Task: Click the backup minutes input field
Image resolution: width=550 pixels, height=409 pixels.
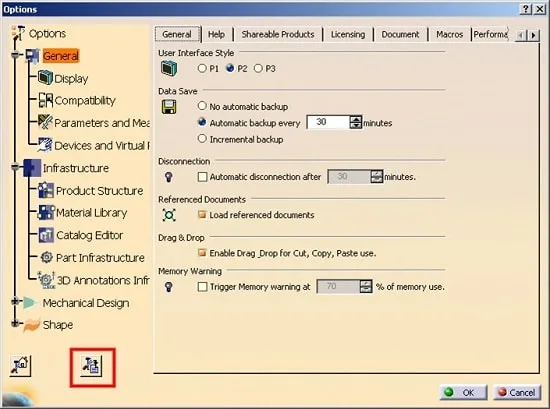Action: point(328,122)
